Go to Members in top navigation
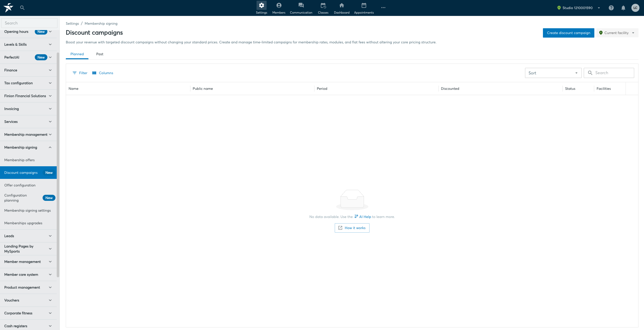This screenshot has height=330, width=644. pos(279,8)
